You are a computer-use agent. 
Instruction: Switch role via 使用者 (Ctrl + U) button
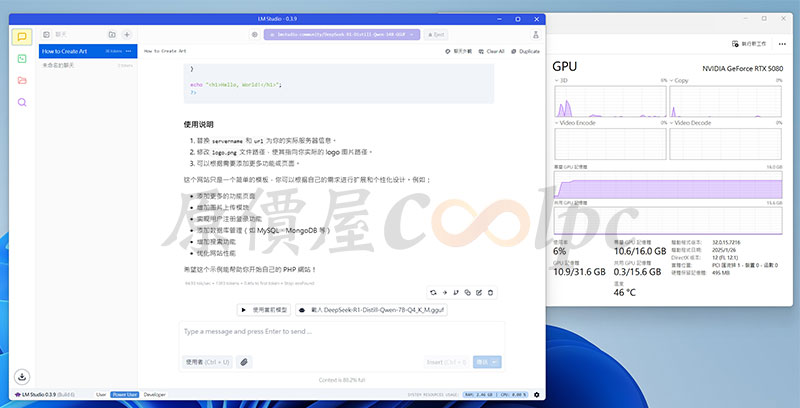(x=208, y=362)
